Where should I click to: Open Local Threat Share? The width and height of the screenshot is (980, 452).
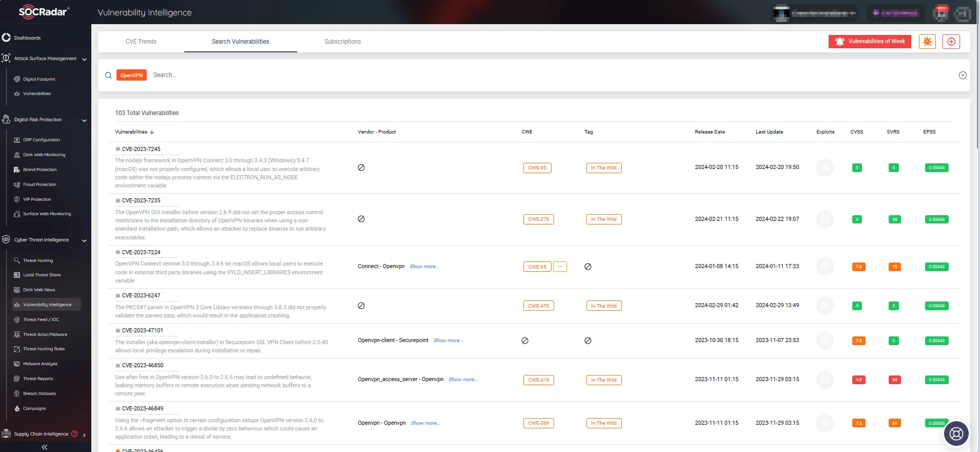(42, 275)
